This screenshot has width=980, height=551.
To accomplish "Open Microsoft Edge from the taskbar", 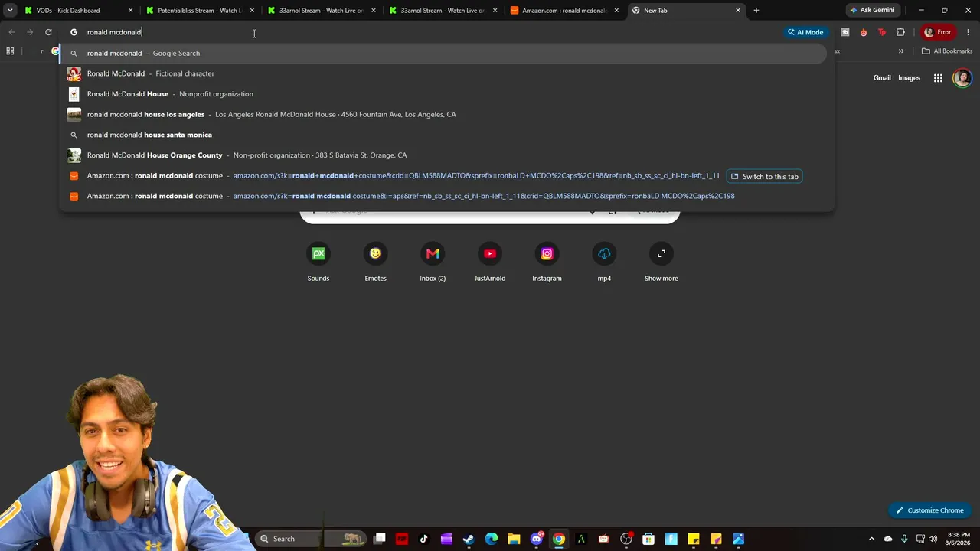I will click(492, 539).
